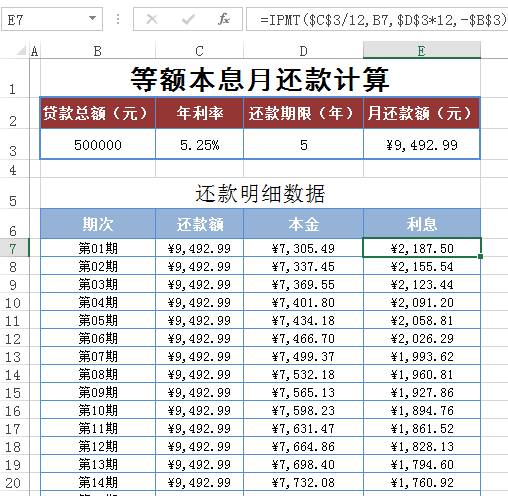Select column A header
The width and height of the screenshot is (508, 496).
tap(35, 51)
